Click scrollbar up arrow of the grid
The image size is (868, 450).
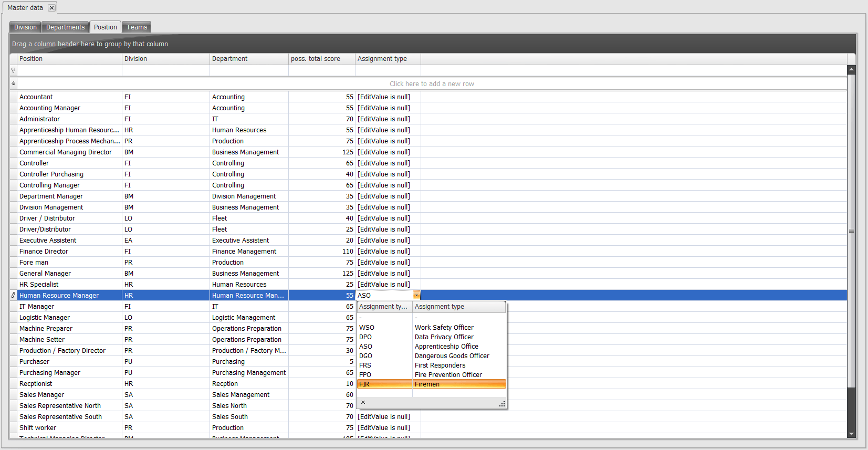tap(851, 69)
